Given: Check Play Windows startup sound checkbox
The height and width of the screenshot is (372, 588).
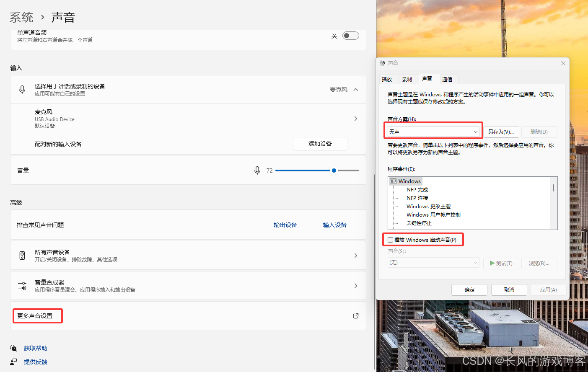Looking at the screenshot, I should [391, 240].
